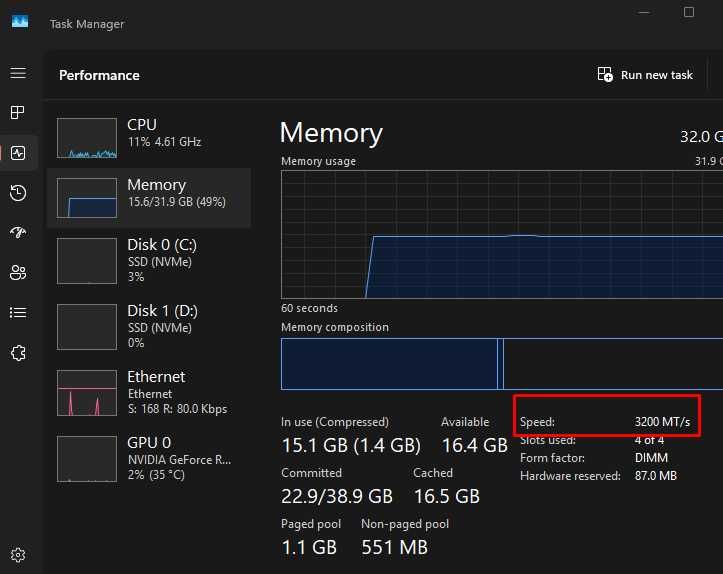723x574 pixels.
Task: Go to the Processes page icon
Action: click(x=18, y=113)
